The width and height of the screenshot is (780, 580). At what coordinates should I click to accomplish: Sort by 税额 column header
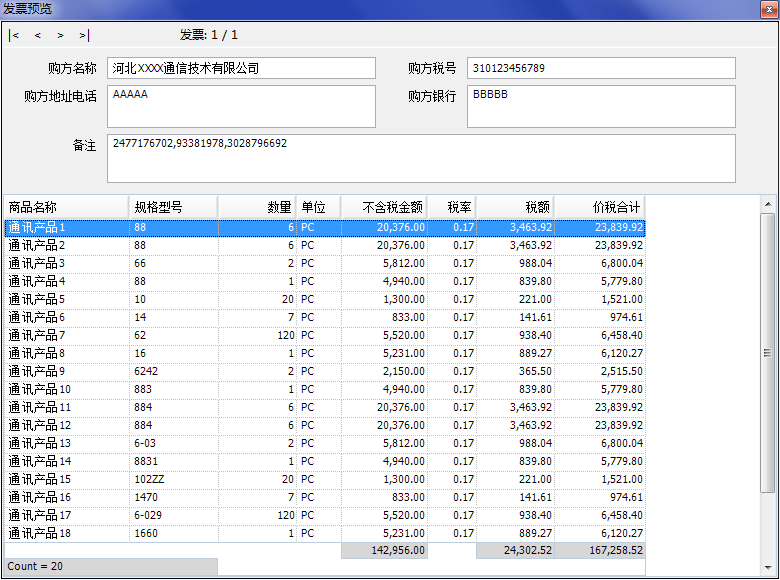pyautogui.click(x=516, y=207)
